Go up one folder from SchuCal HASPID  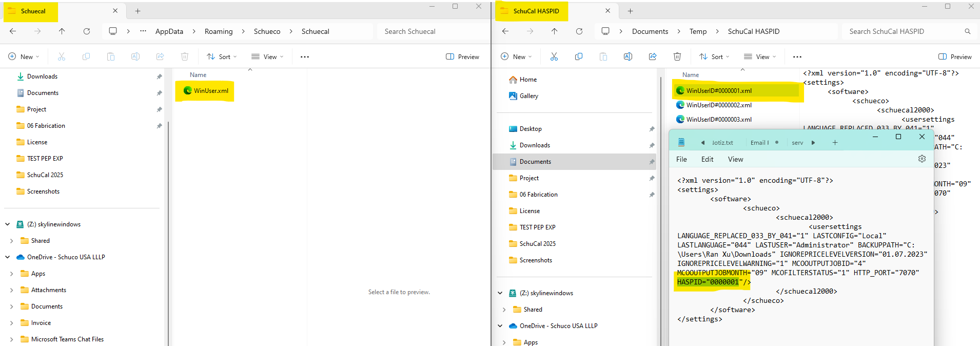point(554,31)
